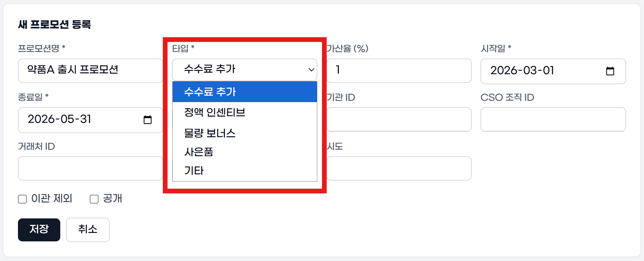Viewport: 644px width, 261px height.
Task: Click the 저장 button
Action: 39,230
